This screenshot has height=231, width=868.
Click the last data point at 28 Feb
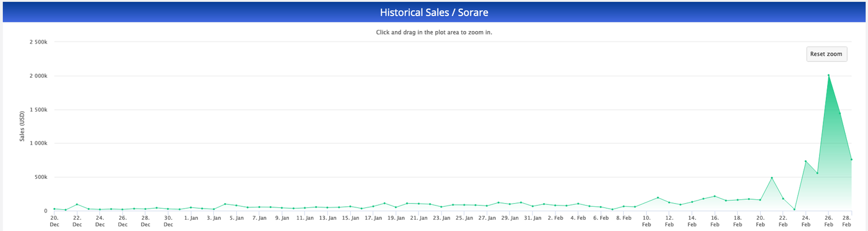(x=851, y=160)
